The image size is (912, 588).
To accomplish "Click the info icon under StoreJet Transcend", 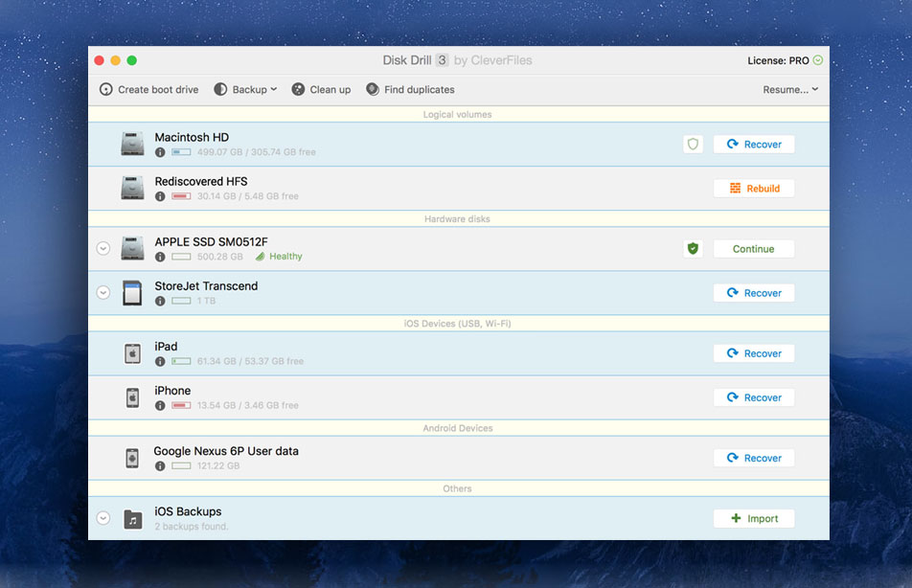I will 160,300.
